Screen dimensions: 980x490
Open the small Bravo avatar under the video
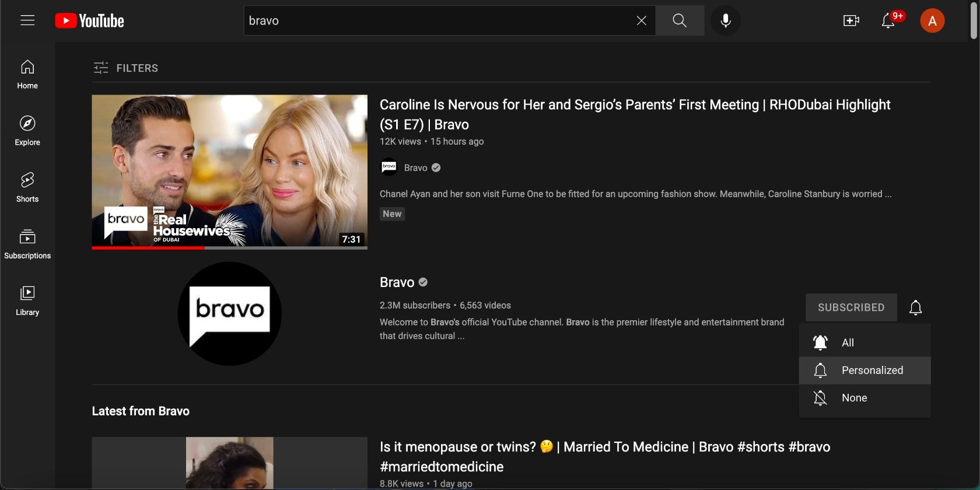click(x=388, y=167)
